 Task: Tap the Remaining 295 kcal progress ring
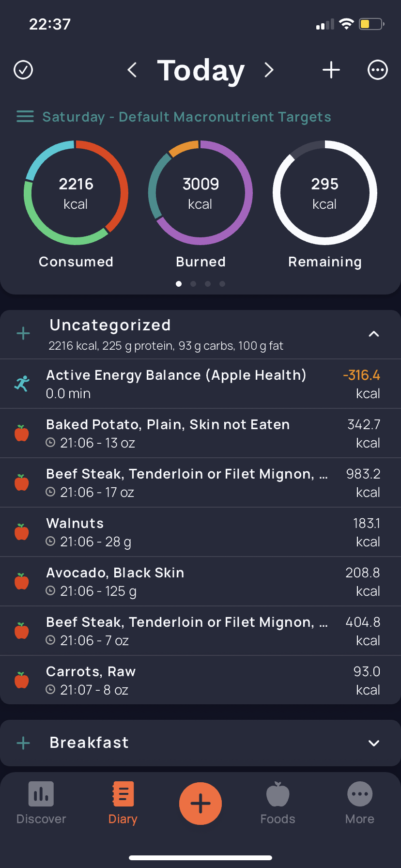tap(325, 193)
